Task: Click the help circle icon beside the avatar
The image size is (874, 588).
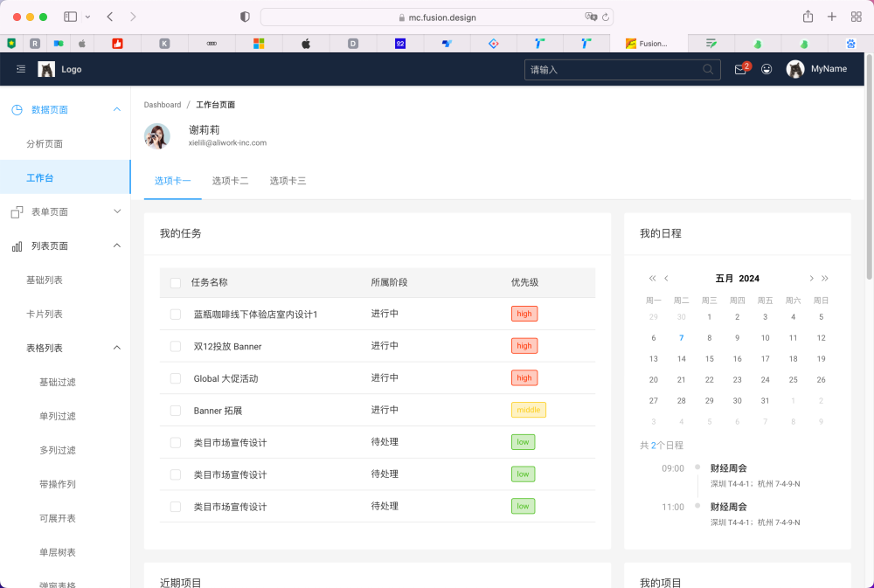Action: [x=766, y=68]
